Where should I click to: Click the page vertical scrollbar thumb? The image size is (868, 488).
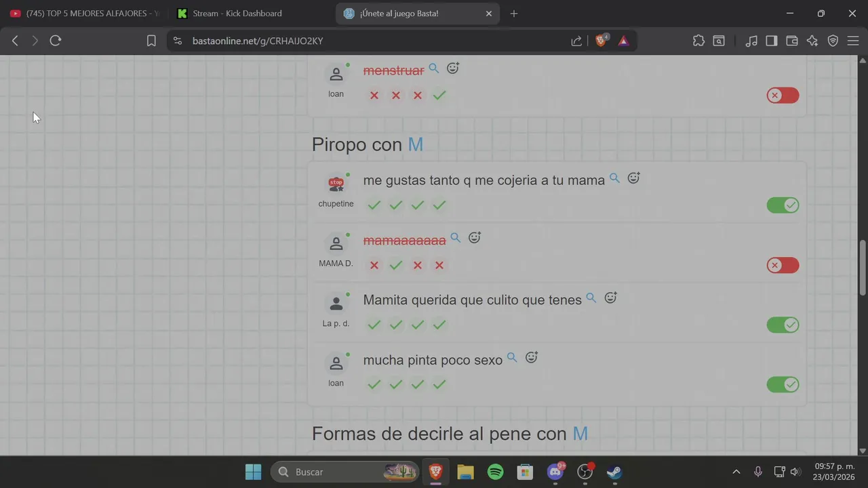coord(863,267)
